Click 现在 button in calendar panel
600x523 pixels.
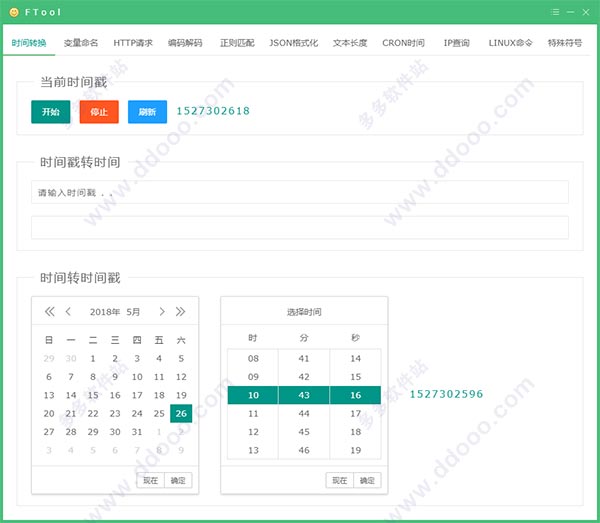150,480
